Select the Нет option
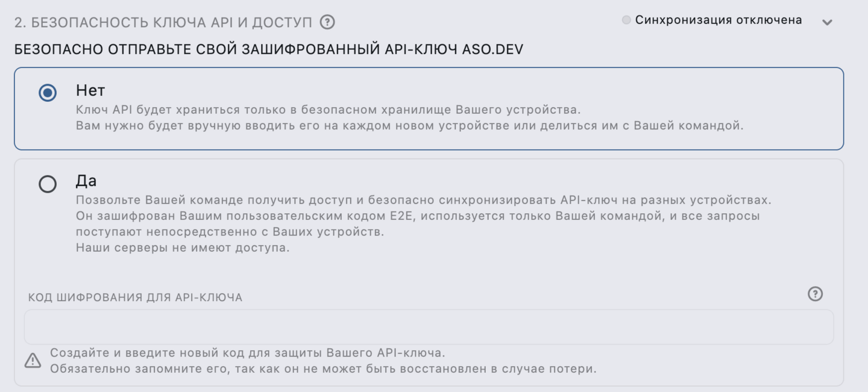The image size is (868, 392). (47, 93)
